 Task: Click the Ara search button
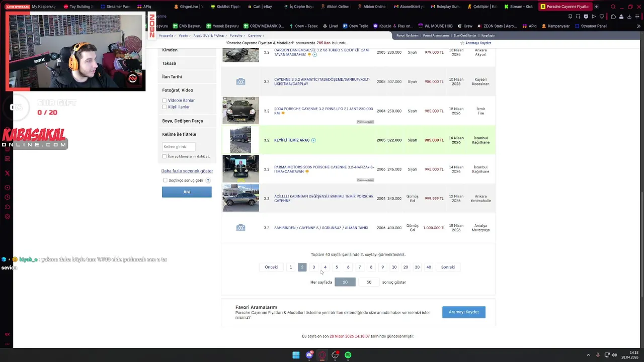coord(187,192)
